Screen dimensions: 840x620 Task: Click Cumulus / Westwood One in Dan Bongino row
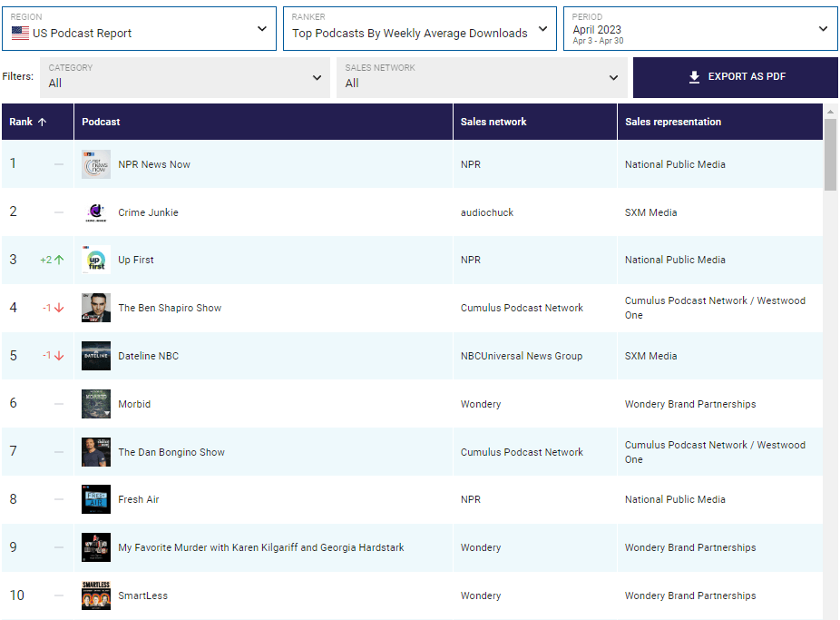[715, 452]
